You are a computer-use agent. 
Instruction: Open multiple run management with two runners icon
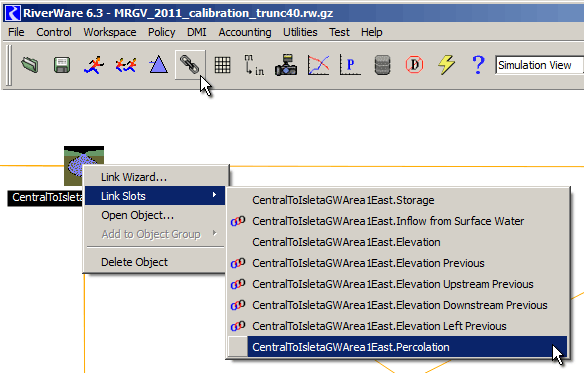tap(126, 65)
